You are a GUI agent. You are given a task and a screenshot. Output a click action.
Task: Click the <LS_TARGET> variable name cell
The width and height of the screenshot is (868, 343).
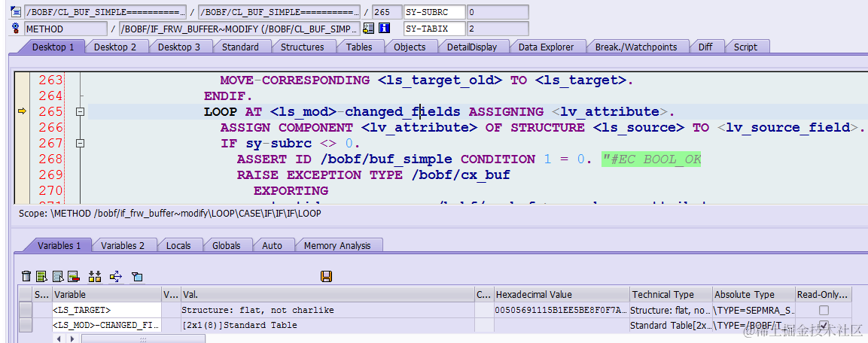[107, 310]
